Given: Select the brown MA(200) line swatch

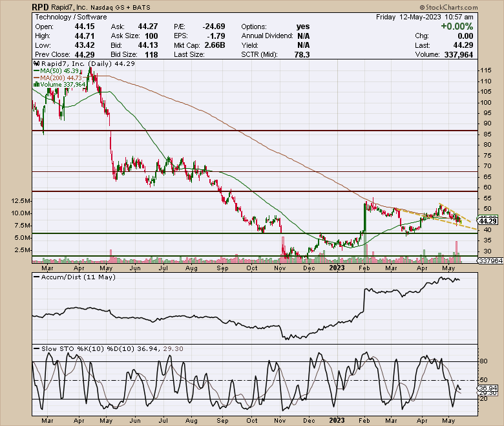Looking at the screenshot, I should (x=37, y=78).
